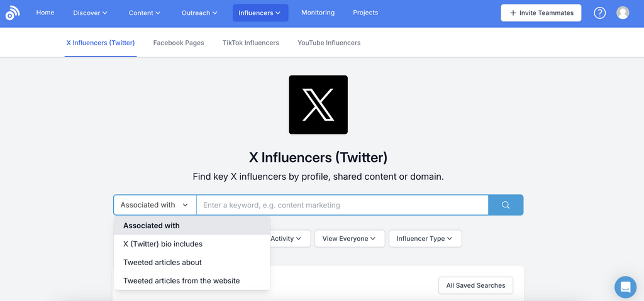Click the large X Twitter logo
644x301 pixels.
[x=318, y=104]
